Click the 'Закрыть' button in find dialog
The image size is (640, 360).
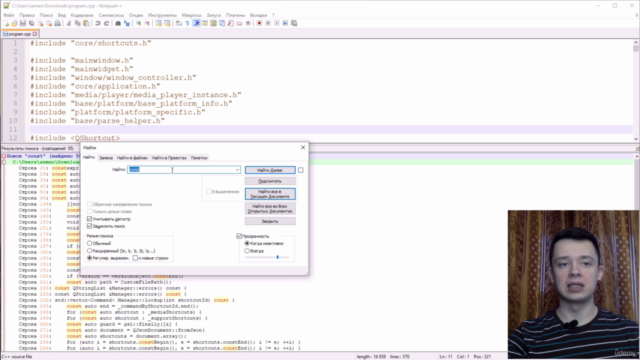[x=270, y=221]
